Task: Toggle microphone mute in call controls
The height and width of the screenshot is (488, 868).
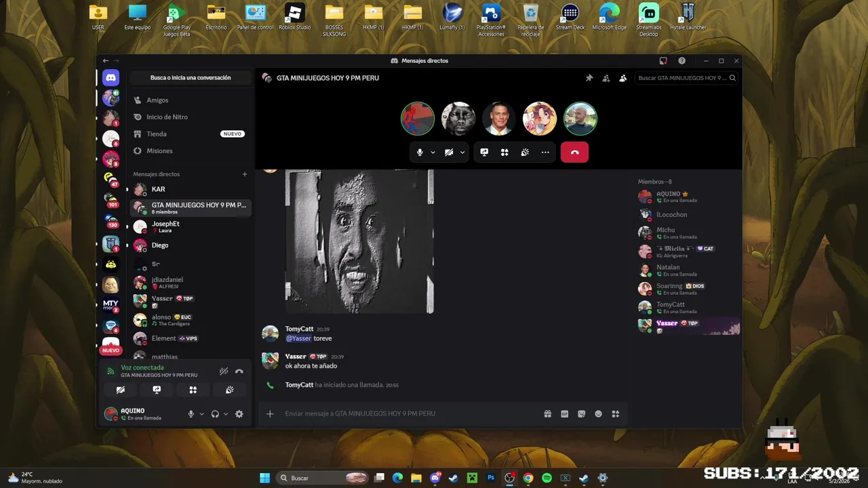Action: click(x=420, y=152)
